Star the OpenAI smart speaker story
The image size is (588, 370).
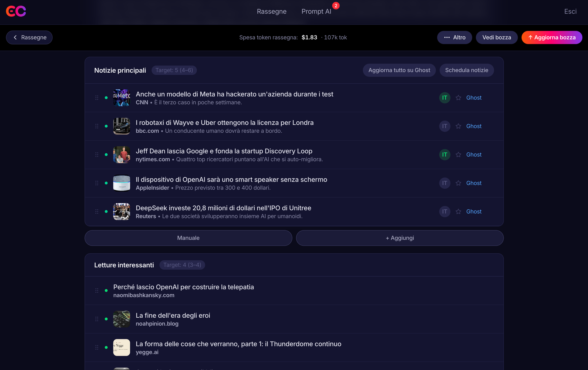click(x=458, y=183)
